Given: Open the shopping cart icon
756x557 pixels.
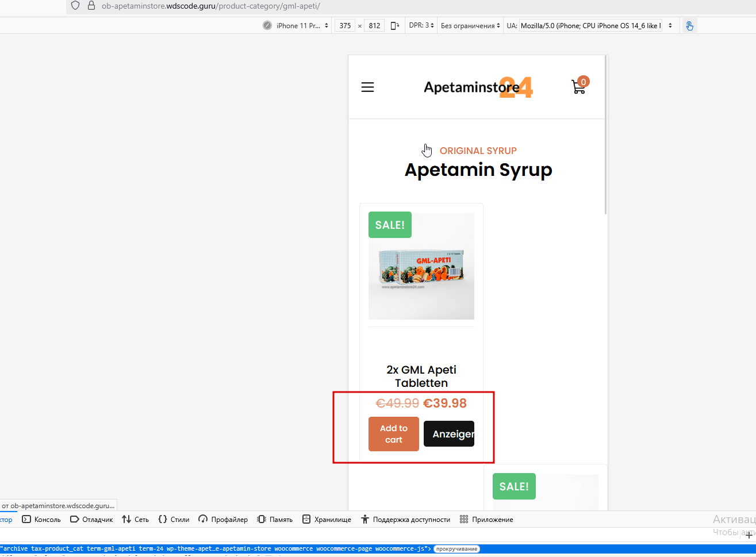Looking at the screenshot, I should [579, 86].
